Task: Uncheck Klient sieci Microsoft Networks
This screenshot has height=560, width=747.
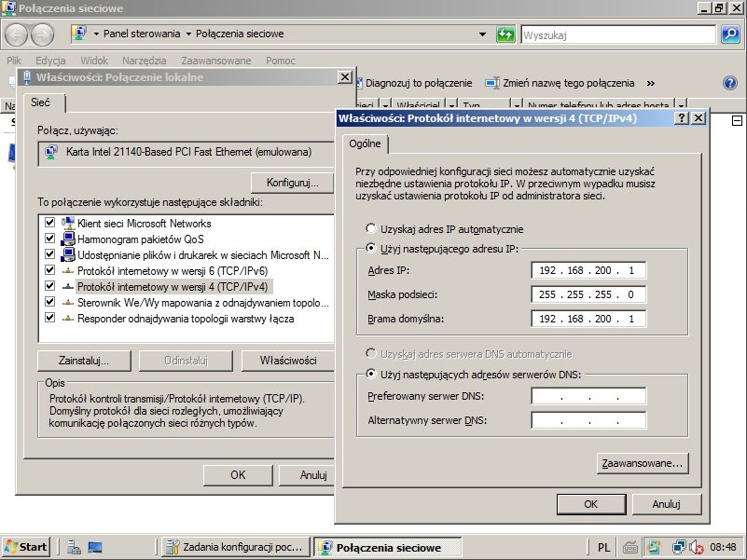Action: (x=50, y=223)
